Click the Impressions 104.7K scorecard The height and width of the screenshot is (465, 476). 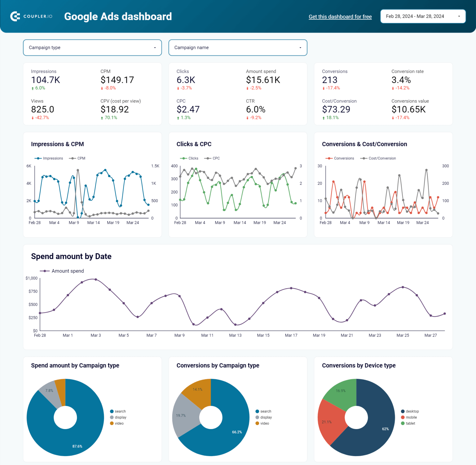(x=46, y=80)
